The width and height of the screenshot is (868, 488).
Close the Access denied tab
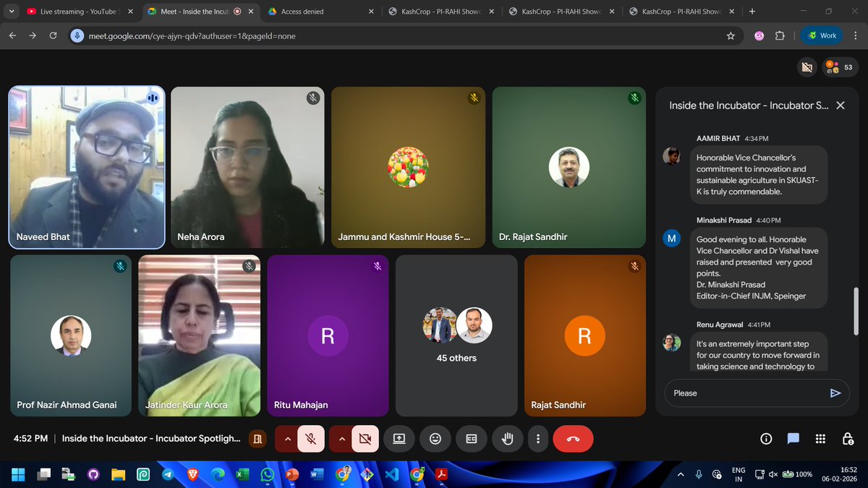click(x=370, y=12)
